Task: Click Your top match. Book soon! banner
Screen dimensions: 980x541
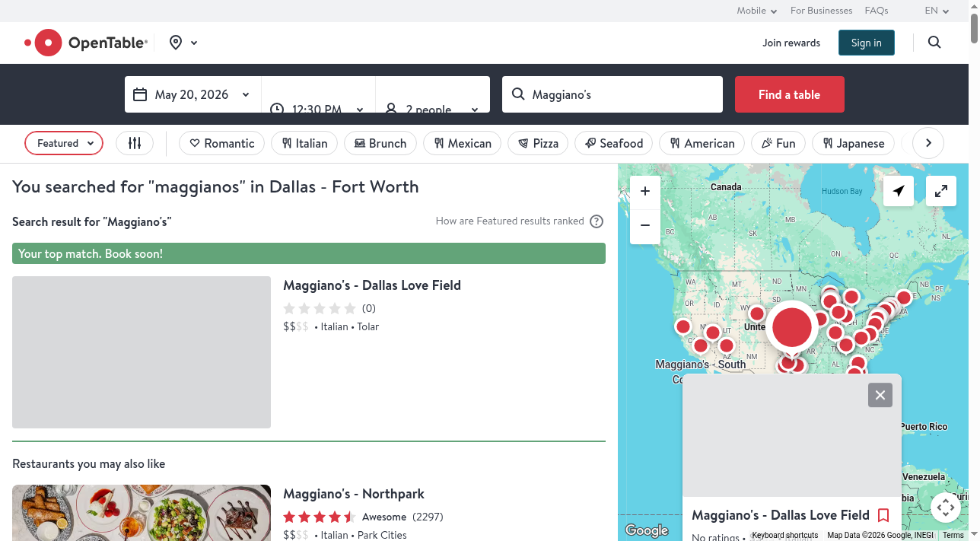Action: [309, 253]
